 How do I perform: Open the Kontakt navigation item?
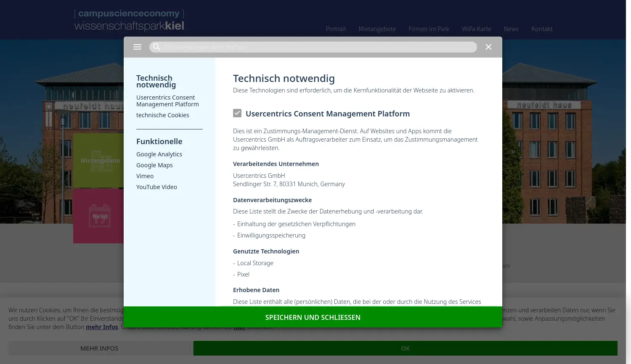point(542,29)
